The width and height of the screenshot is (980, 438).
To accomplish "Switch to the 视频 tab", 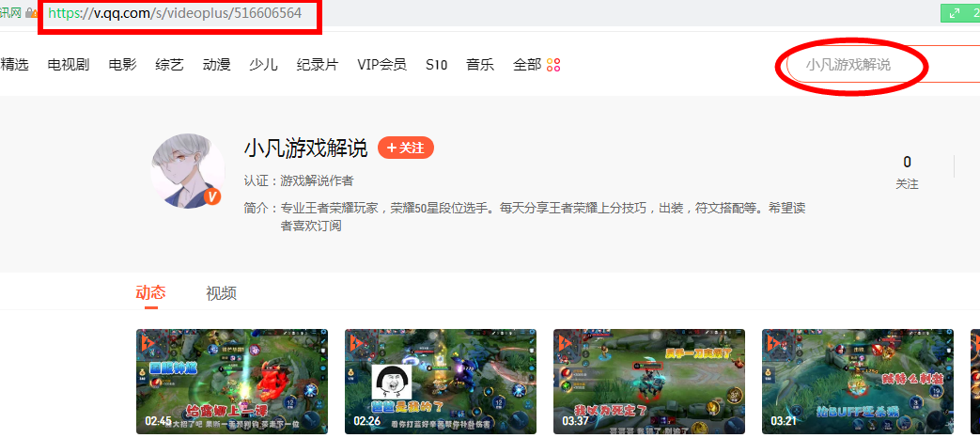I will [221, 293].
